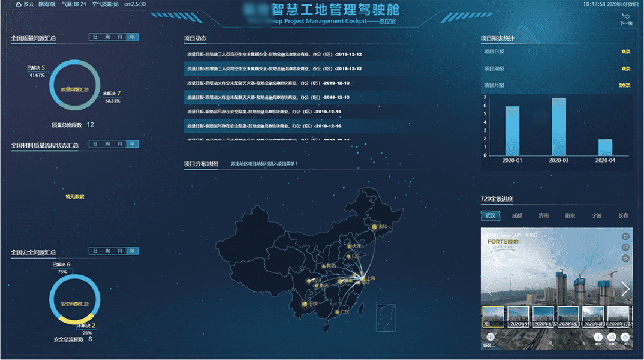Select 年 in 全国安全问题汇总 period switch
The height and width of the screenshot is (360, 644).
click(x=132, y=251)
